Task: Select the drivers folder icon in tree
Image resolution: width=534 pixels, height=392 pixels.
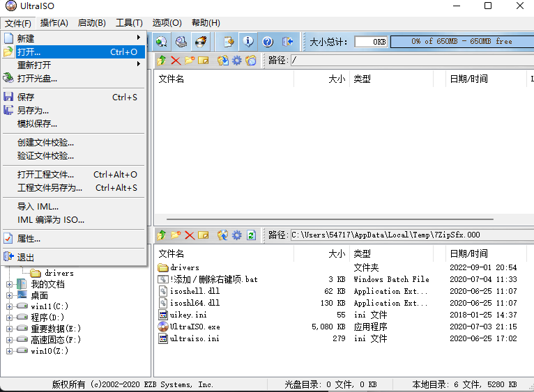Action: pos(36,273)
